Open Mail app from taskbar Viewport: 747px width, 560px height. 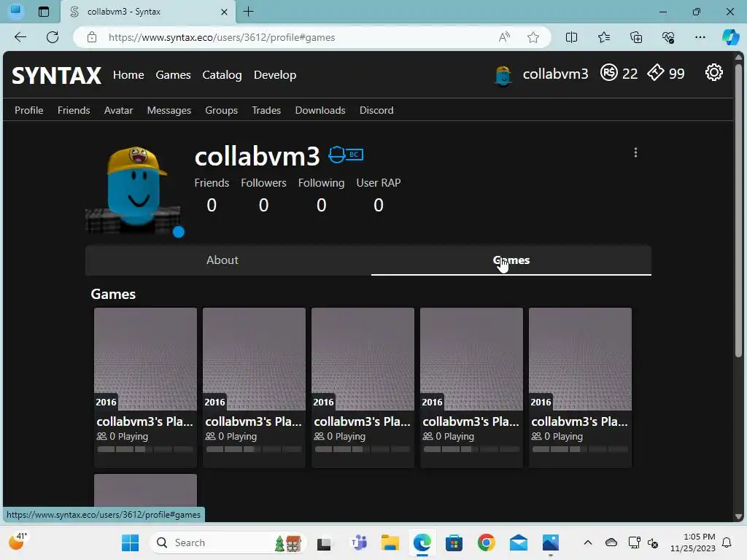click(519, 542)
